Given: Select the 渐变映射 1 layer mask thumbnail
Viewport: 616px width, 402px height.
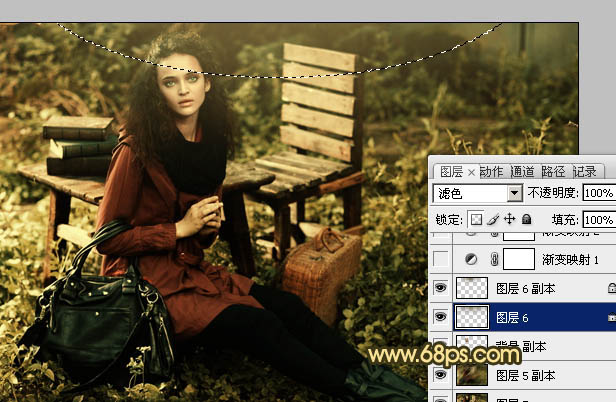Looking at the screenshot, I should [519, 260].
